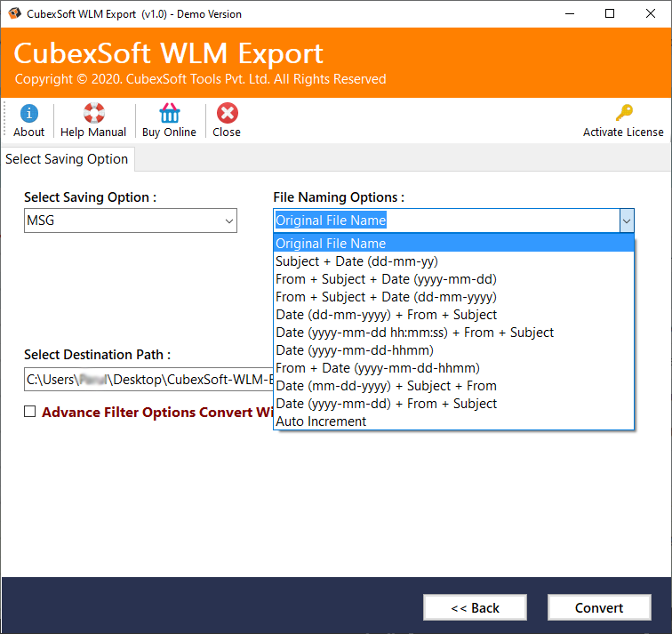Select Original File Name in list
The image size is (672, 634).
pos(331,244)
